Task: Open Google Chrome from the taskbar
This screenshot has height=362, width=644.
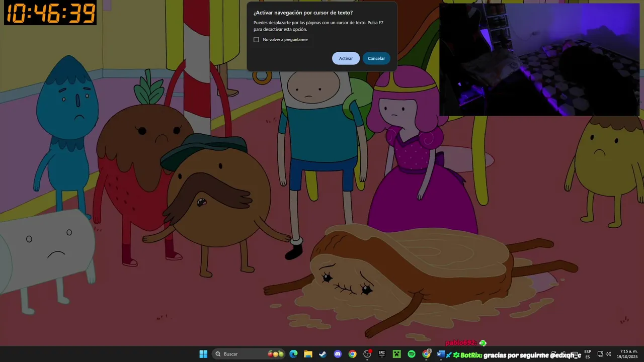Action: (352, 354)
